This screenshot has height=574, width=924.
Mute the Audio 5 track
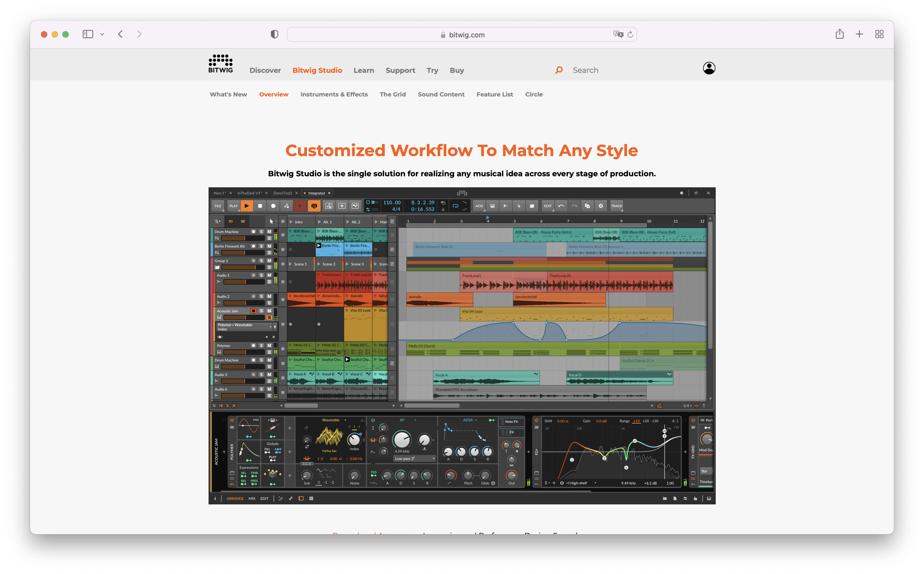(269, 375)
